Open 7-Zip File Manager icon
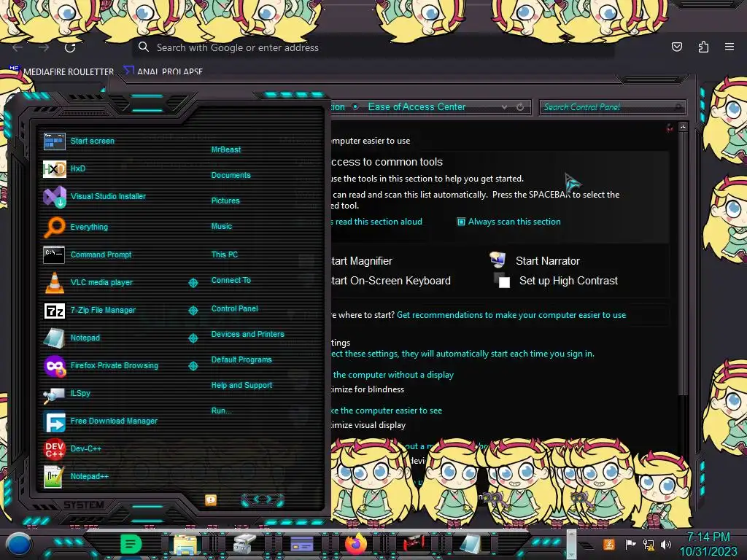This screenshot has height=560, width=747. click(54, 311)
